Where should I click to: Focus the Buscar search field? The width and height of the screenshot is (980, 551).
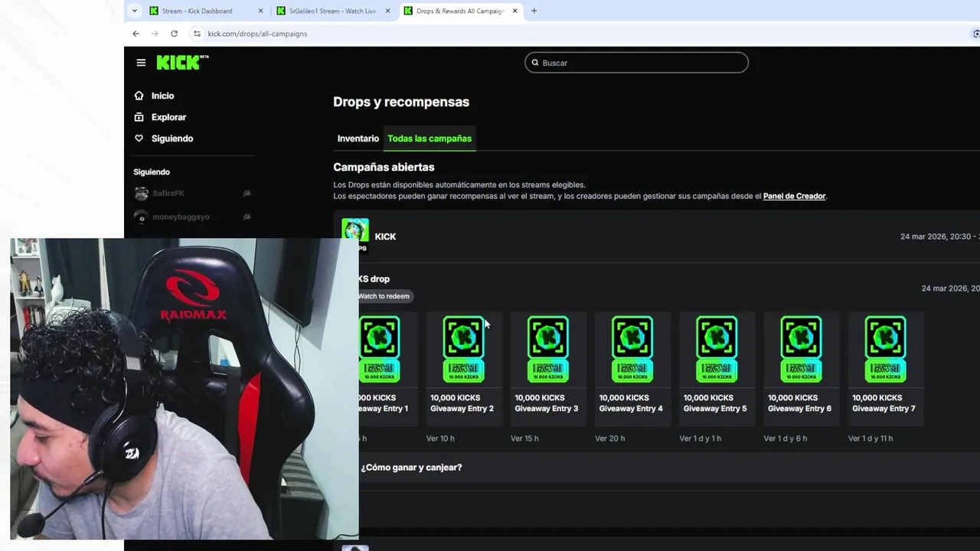click(636, 63)
